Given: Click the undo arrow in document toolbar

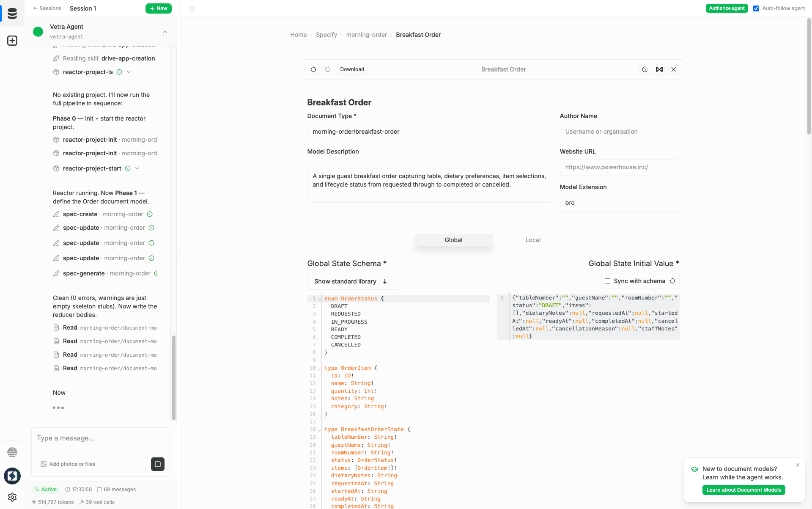Looking at the screenshot, I should (313, 69).
